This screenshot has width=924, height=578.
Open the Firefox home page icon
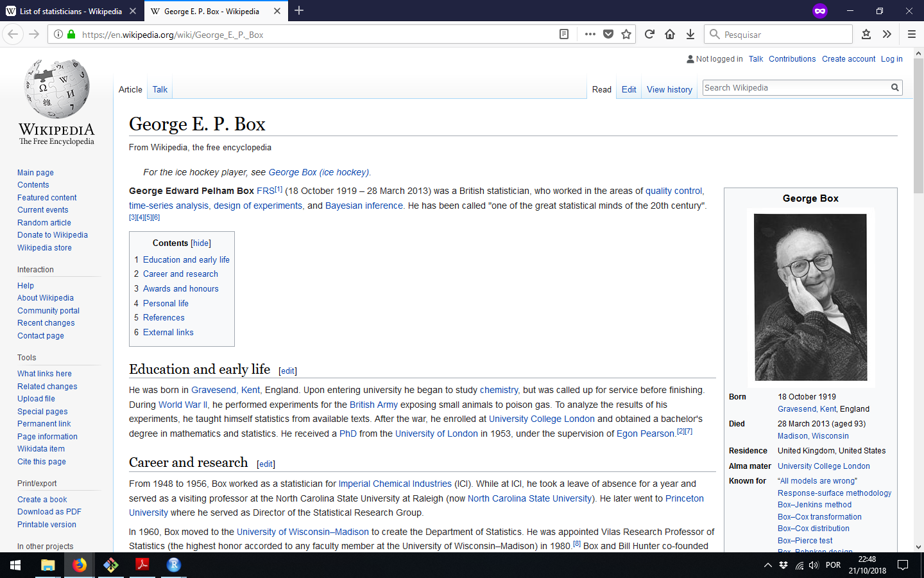pos(670,34)
